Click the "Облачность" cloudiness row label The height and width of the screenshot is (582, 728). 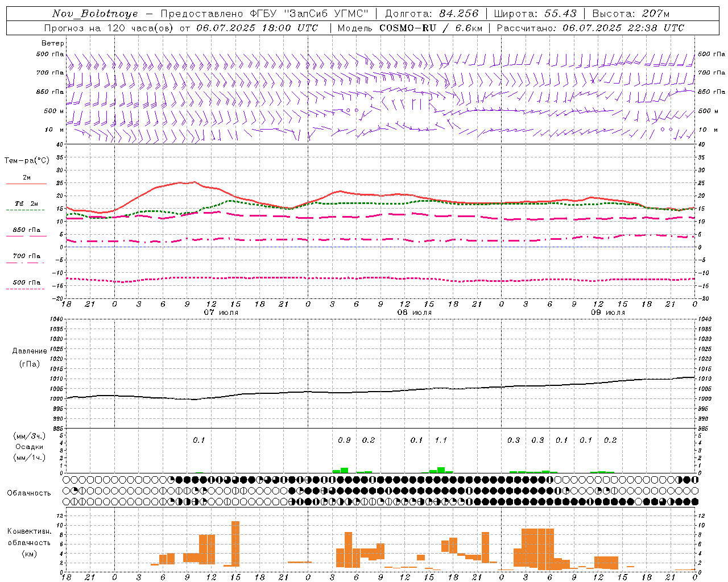(x=29, y=493)
